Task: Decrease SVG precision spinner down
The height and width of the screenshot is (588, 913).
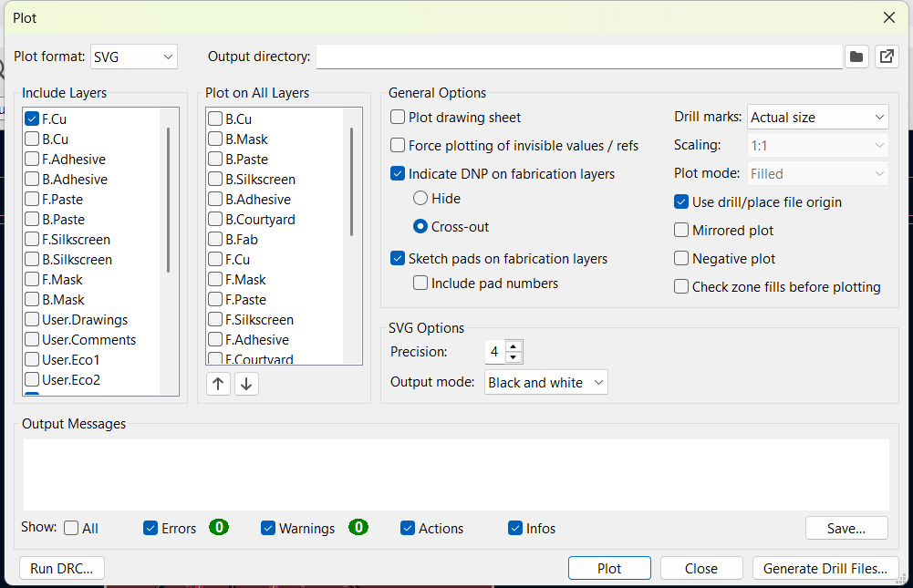Action: click(x=513, y=356)
